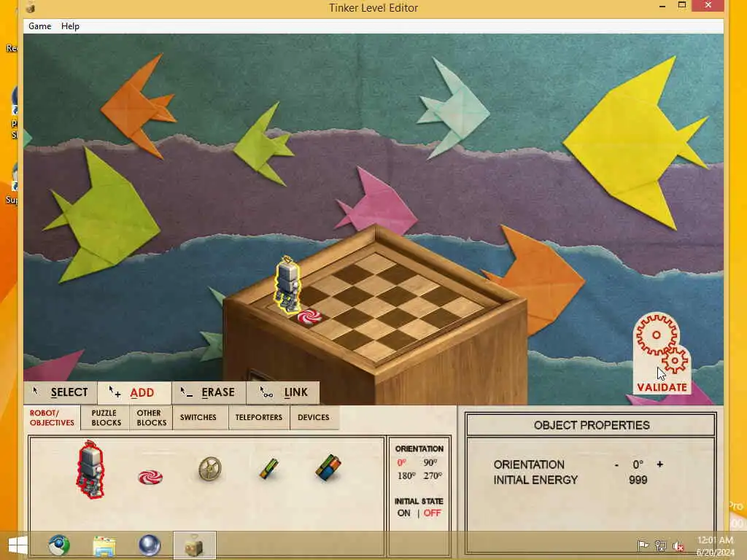Switch to the Switches tab
Image resolution: width=747 pixels, height=560 pixels.
(198, 418)
